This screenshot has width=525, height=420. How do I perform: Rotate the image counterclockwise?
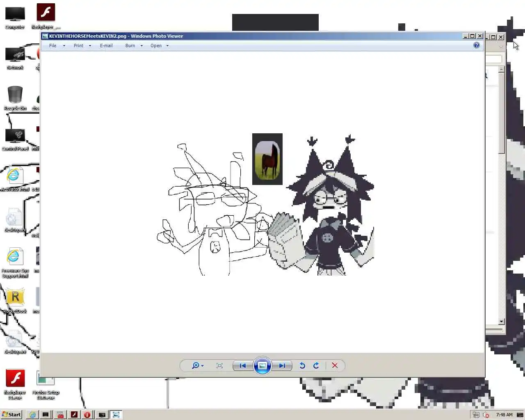click(x=302, y=365)
